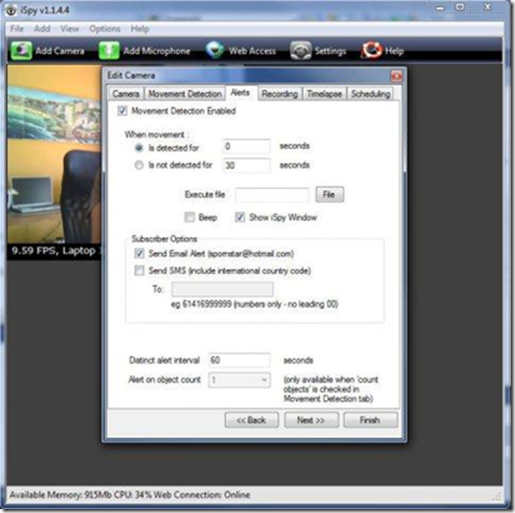Click the iSpy eye icon in title bar
The height and width of the screenshot is (513, 515).
pos(11,10)
